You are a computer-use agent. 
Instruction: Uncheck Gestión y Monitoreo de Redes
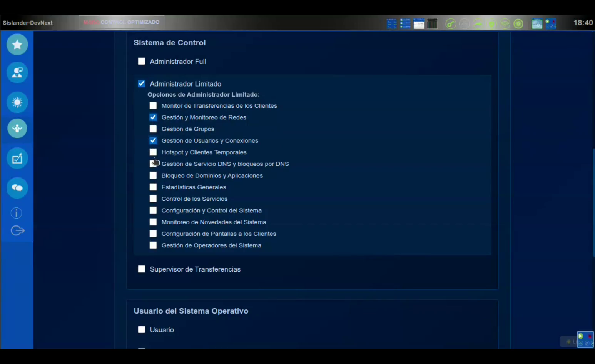(x=153, y=117)
